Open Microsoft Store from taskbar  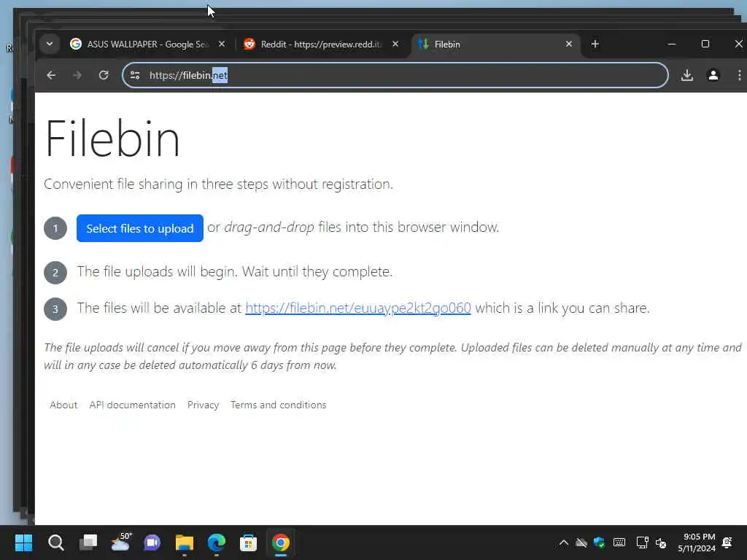point(248,542)
